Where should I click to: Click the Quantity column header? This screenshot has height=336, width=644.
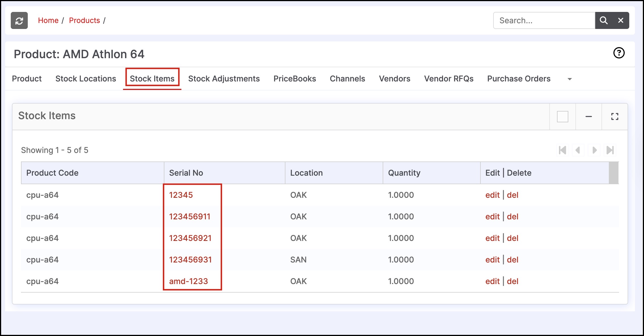click(x=431, y=173)
